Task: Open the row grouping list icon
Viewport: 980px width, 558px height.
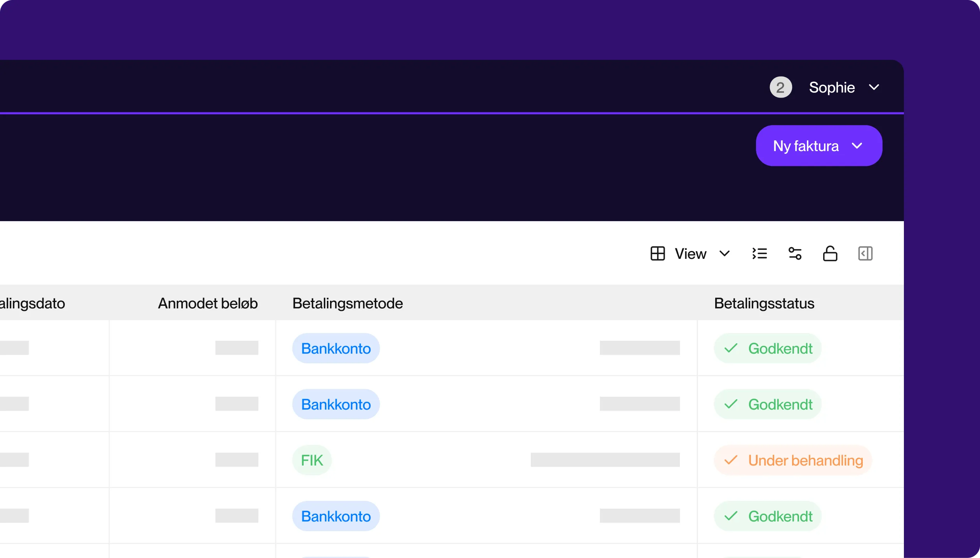Action: 759,254
